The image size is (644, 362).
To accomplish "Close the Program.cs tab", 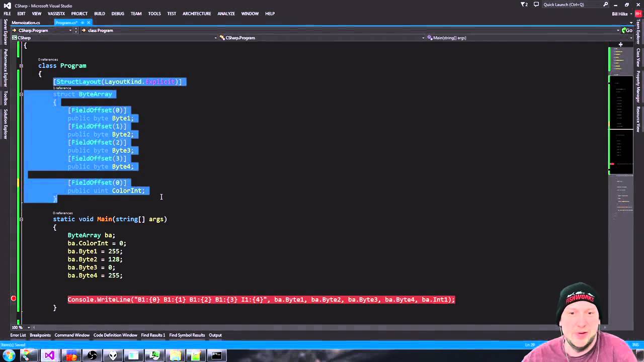I will point(89,23).
